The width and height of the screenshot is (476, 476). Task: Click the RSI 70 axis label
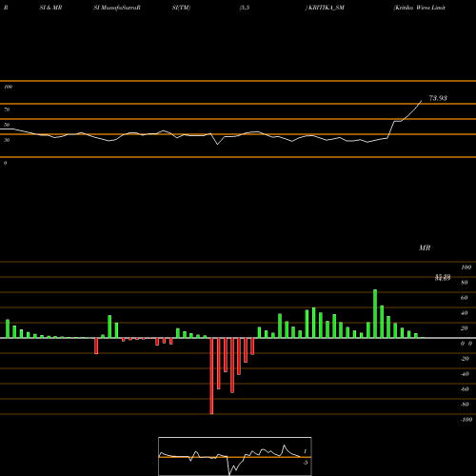[x=7, y=109]
